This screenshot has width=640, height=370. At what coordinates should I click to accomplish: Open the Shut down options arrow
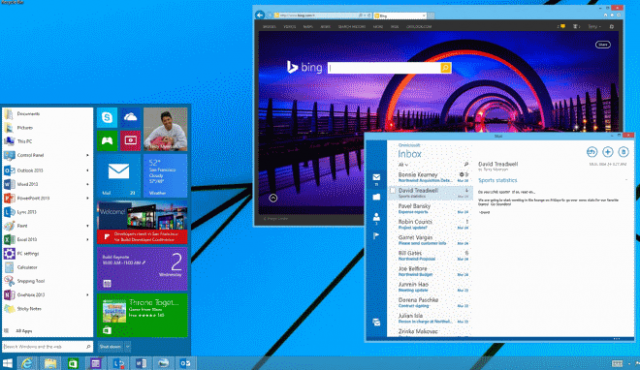click(127, 347)
